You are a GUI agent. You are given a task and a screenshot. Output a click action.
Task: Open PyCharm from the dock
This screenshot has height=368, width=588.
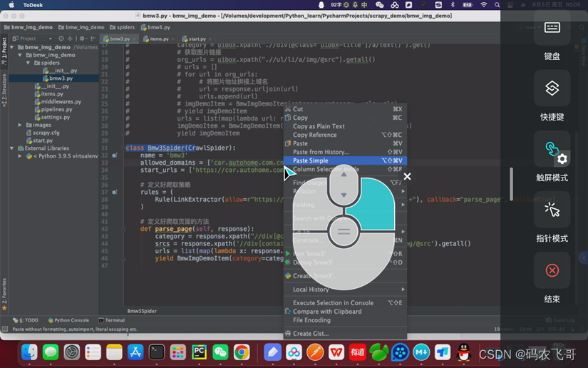(199, 352)
